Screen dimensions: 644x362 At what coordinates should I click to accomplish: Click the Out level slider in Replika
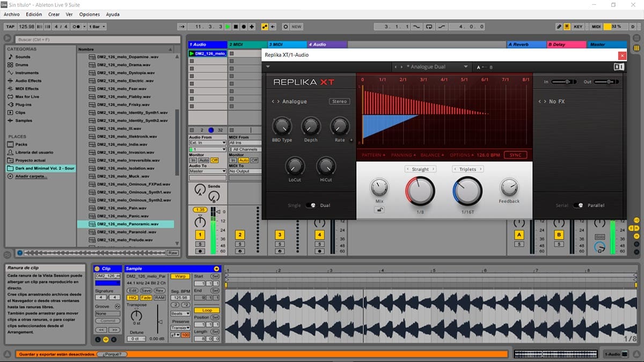[x=606, y=82]
